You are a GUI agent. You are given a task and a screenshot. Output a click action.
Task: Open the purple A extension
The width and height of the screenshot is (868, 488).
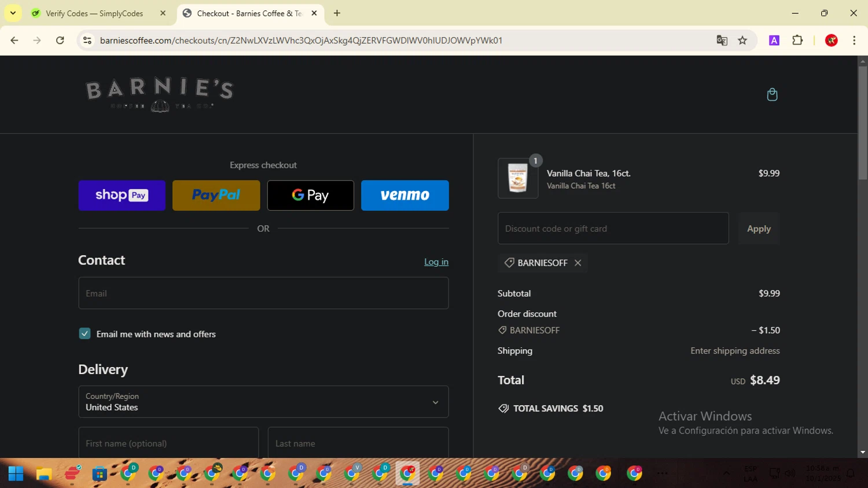pos(774,41)
